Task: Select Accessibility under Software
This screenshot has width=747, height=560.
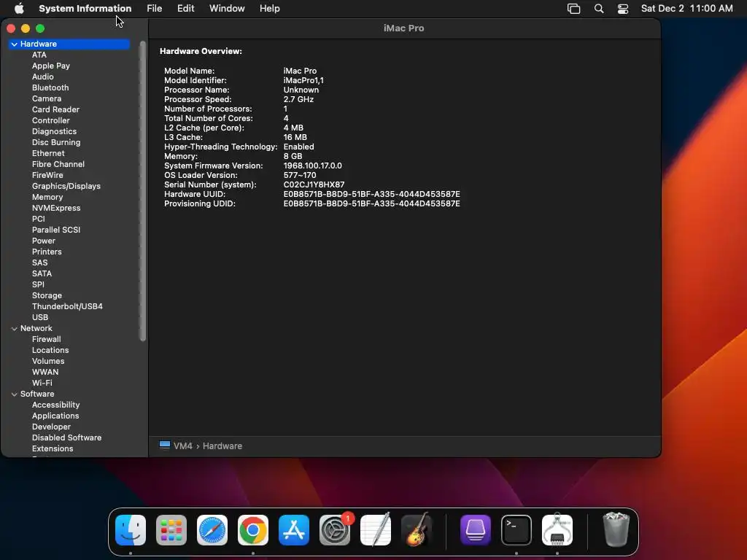Action: [55, 405]
